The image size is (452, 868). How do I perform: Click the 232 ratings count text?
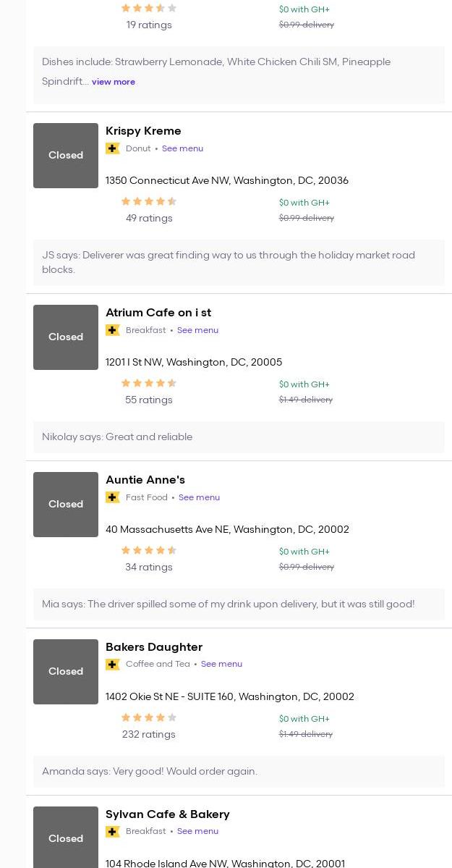[148, 734]
